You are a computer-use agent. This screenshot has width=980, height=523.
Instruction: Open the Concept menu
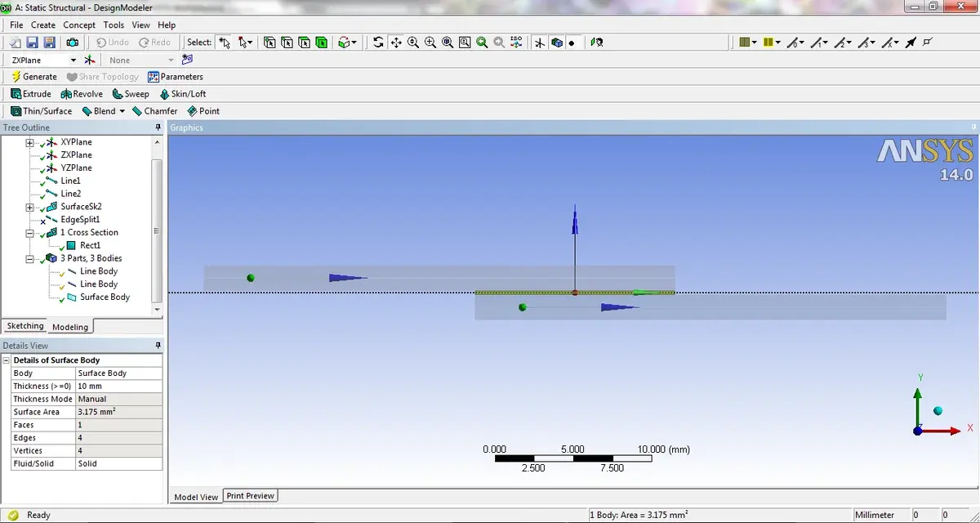point(79,25)
